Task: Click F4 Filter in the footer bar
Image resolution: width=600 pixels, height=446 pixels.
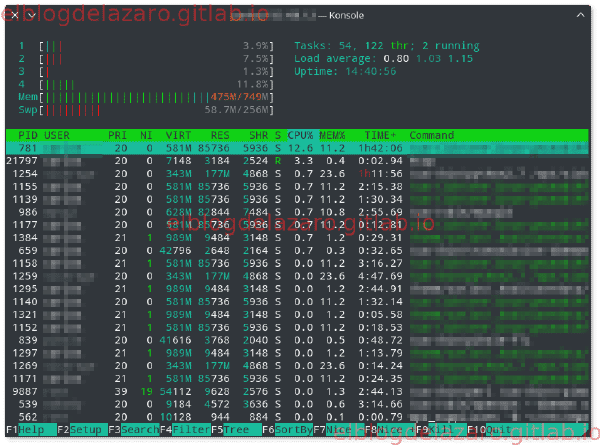Action: 185,430
